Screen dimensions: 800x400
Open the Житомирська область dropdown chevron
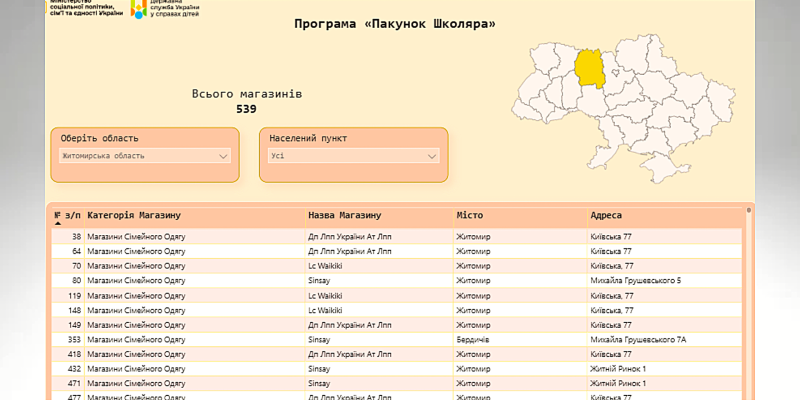(x=223, y=156)
